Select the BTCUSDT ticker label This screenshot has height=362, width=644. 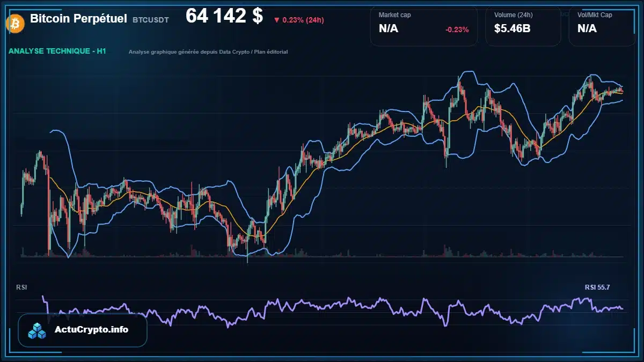pyautogui.click(x=151, y=20)
